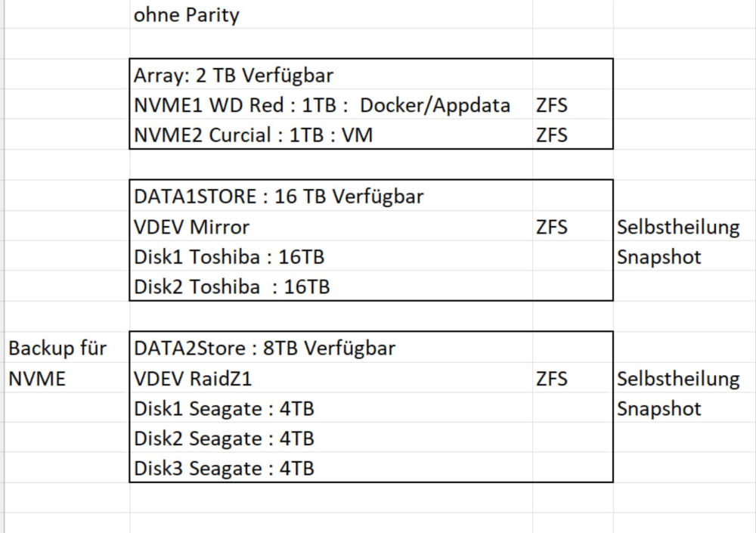Viewport: 756px width, 533px height.
Task: Click the ZFS cell beside NVME2 Curcial
Action: (x=573, y=135)
